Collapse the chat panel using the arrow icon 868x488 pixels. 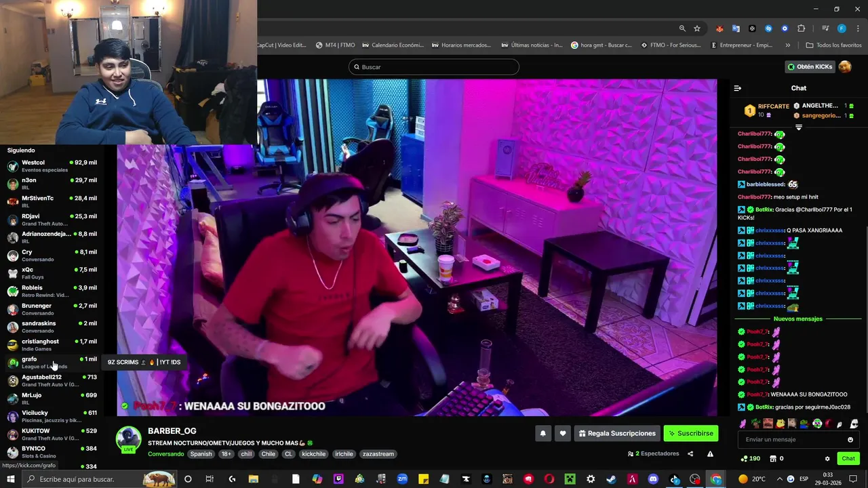coord(738,88)
